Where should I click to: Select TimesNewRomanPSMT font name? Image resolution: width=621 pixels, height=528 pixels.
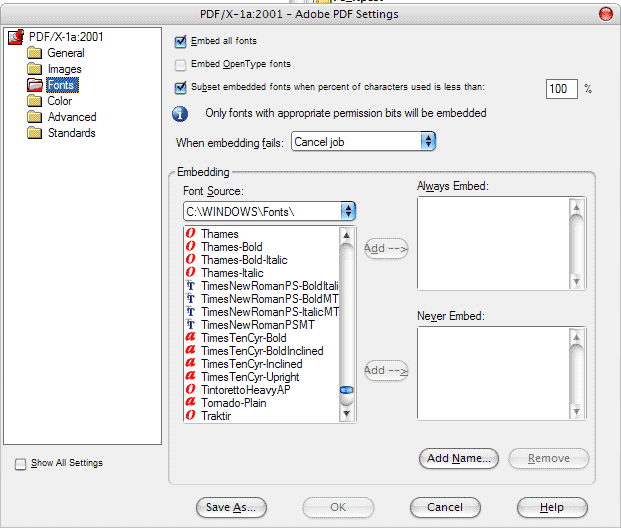point(258,325)
